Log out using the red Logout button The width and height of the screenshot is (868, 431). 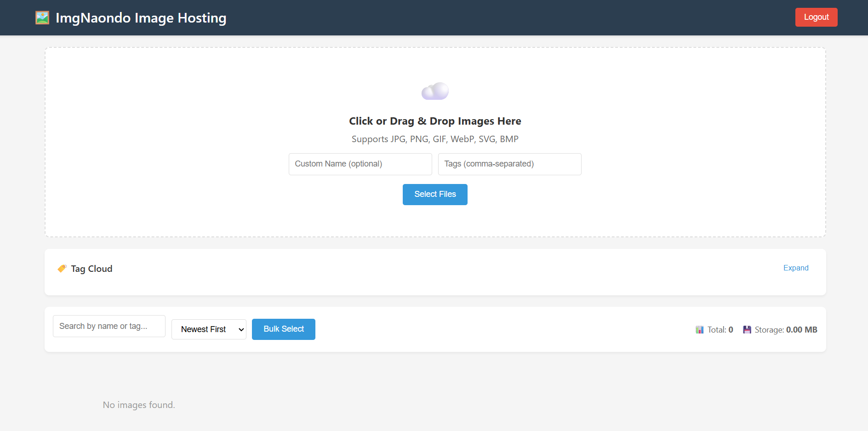coord(817,17)
